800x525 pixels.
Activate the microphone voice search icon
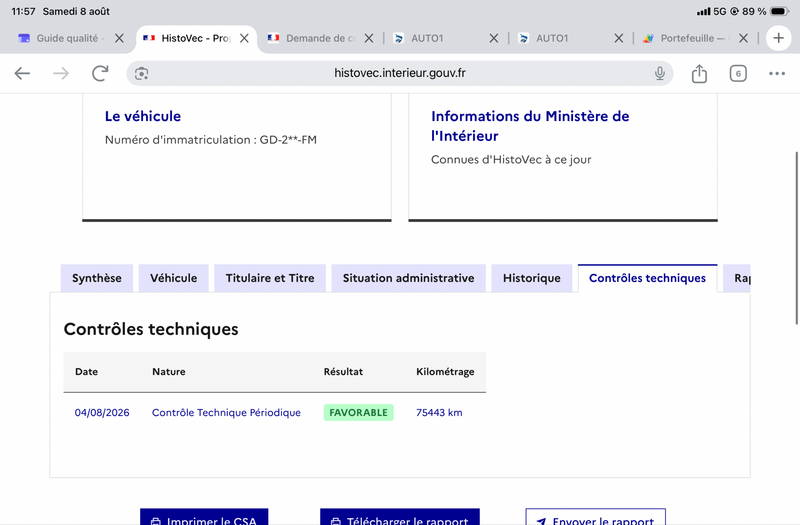[660, 73]
